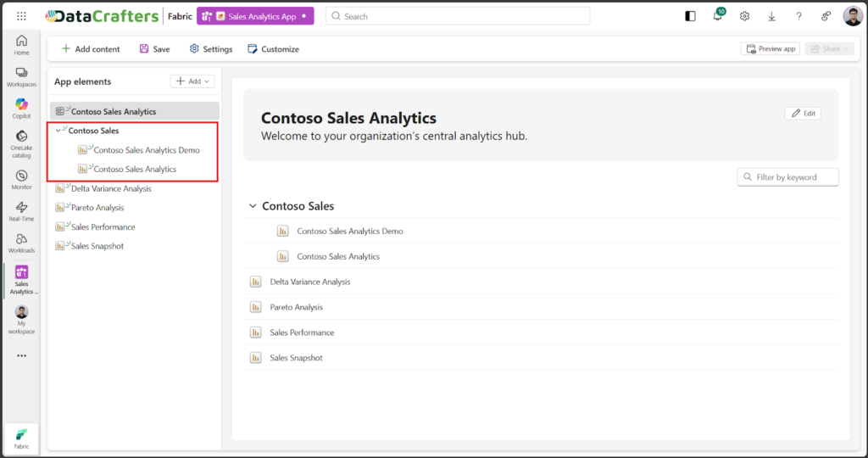This screenshot has width=868, height=458.
Task: Open Real-Time hub in the sidebar
Action: tap(21, 211)
